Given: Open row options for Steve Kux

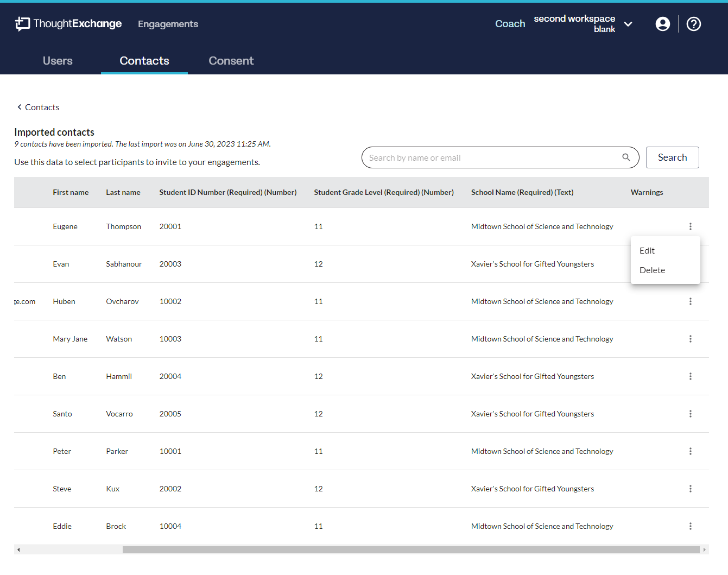Looking at the screenshot, I should (690, 489).
